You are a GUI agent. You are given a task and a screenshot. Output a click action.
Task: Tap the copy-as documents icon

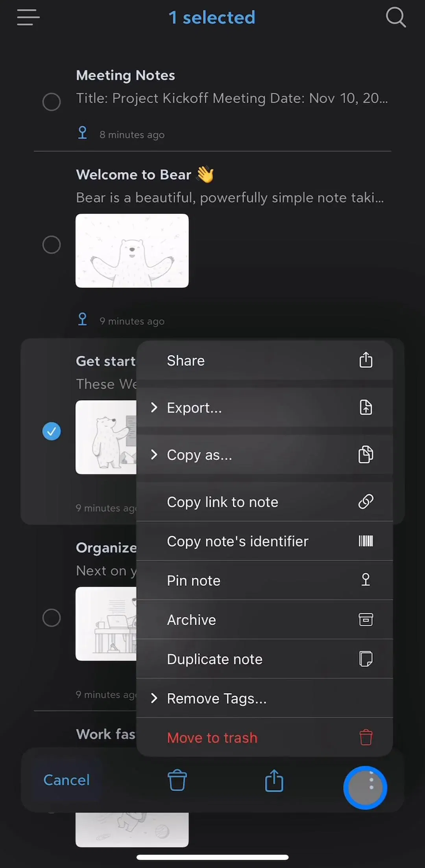[366, 454]
